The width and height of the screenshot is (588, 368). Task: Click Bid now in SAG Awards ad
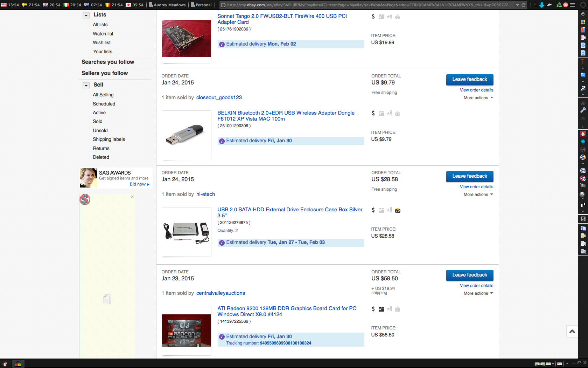[139, 184]
